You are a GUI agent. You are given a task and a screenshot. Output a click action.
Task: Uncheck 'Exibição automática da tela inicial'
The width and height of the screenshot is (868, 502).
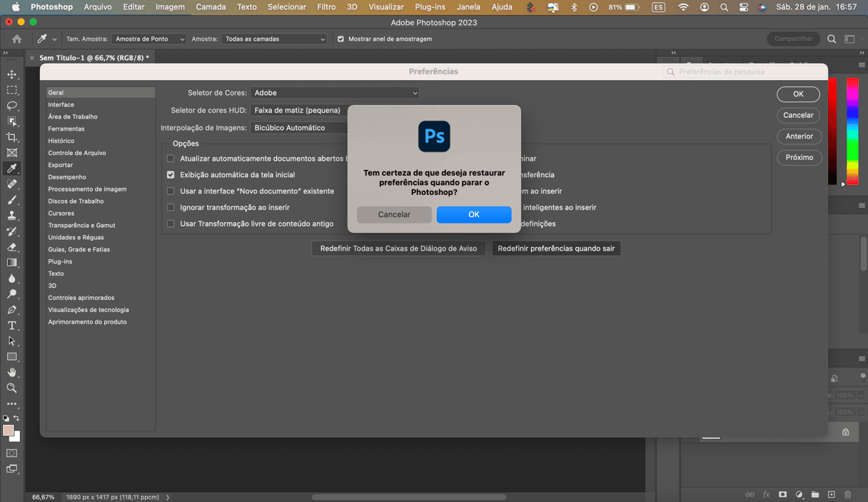coord(171,175)
